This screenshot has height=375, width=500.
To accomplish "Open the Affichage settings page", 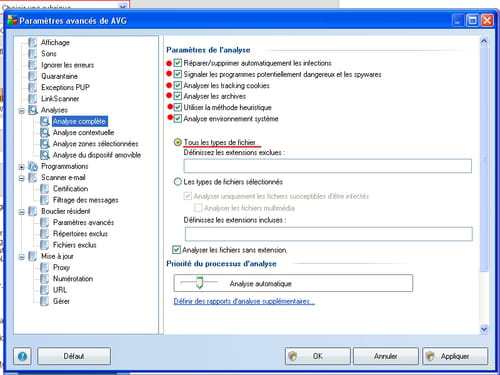I will pyautogui.click(x=55, y=43).
